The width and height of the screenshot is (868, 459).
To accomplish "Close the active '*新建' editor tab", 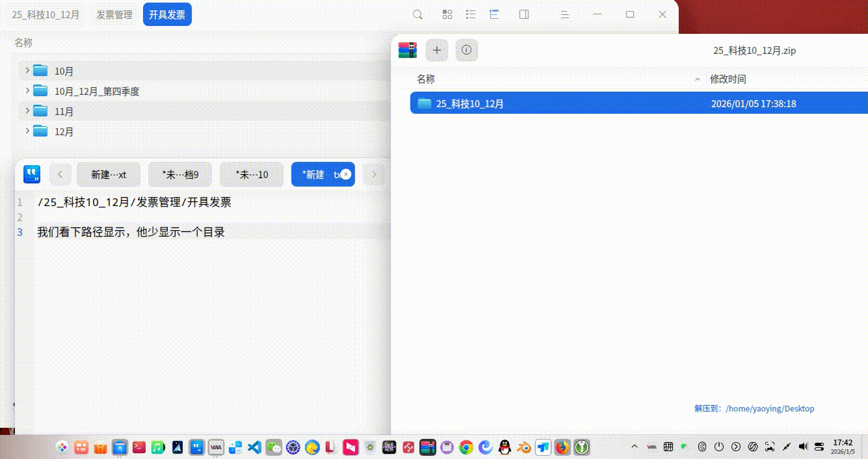I will [x=346, y=174].
